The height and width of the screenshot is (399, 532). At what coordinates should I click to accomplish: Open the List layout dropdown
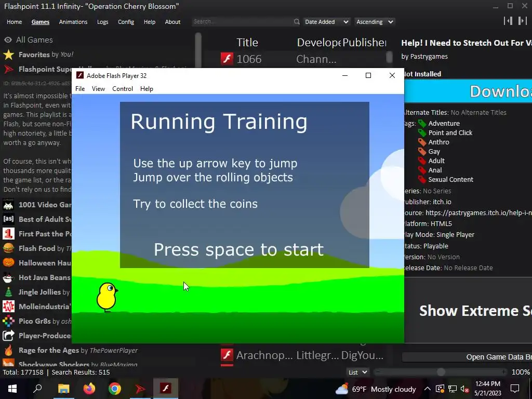pyautogui.click(x=357, y=372)
